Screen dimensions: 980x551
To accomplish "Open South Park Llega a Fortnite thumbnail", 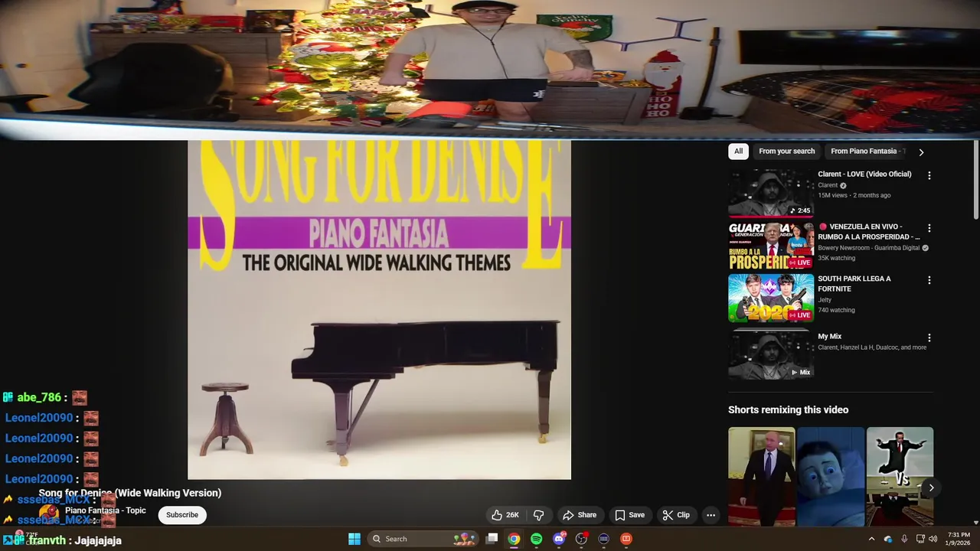I will [771, 298].
